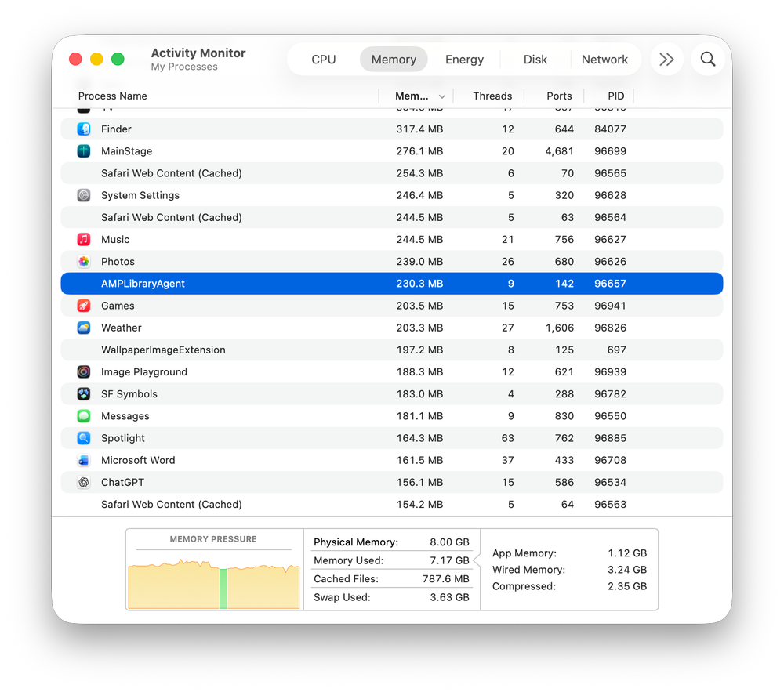Sort by PID column header

pos(616,96)
